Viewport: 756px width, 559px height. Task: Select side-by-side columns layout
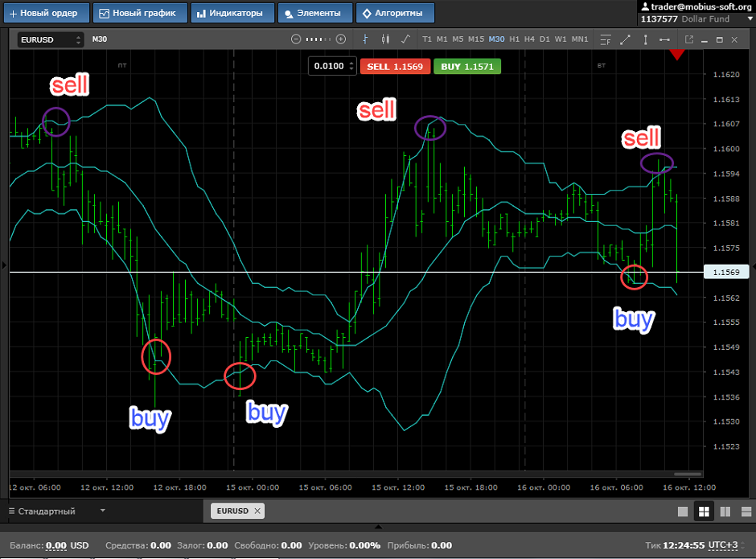725,512
